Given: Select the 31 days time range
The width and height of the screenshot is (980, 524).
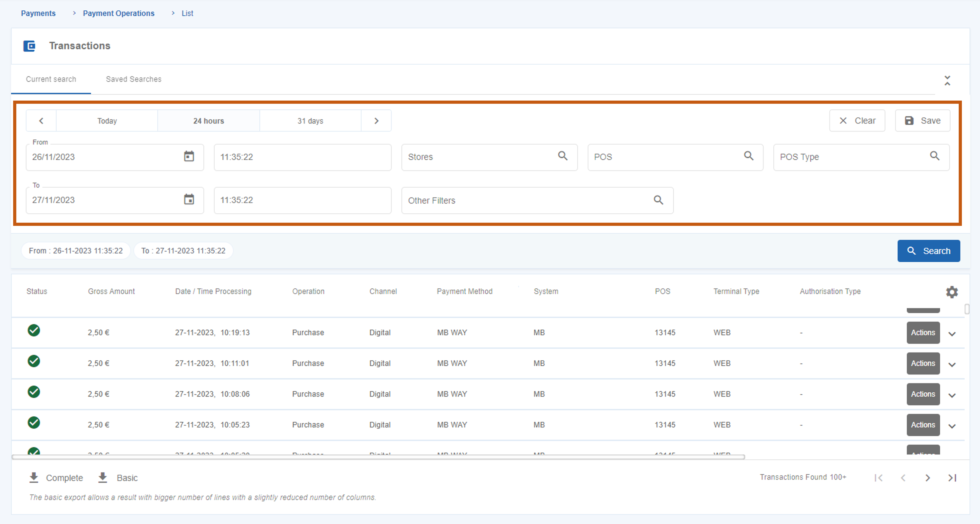Looking at the screenshot, I should [x=310, y=121].
